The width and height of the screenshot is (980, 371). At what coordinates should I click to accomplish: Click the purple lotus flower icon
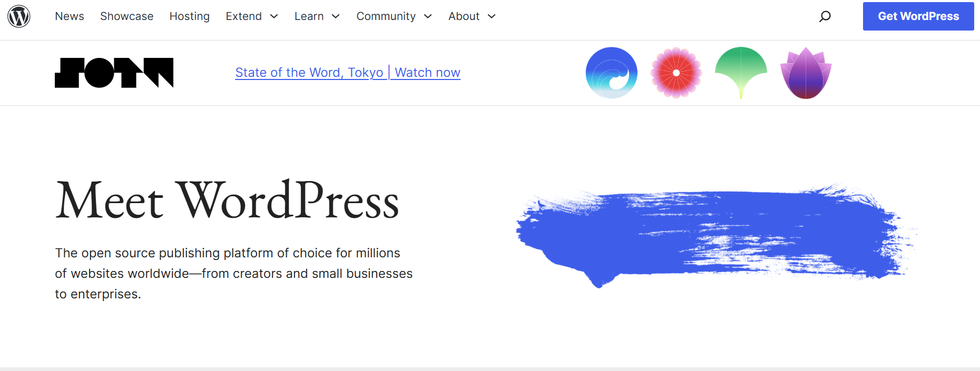pyautogui.click(x=806, y=73)
